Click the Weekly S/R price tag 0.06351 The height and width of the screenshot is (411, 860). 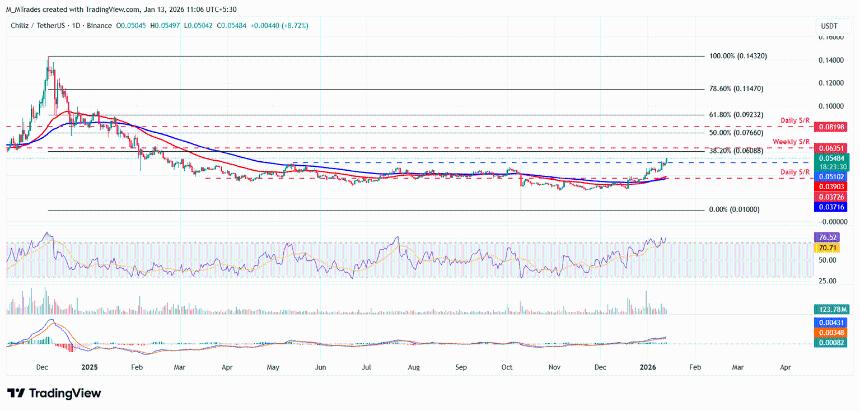pyautogui.click(x=833, y=148)
